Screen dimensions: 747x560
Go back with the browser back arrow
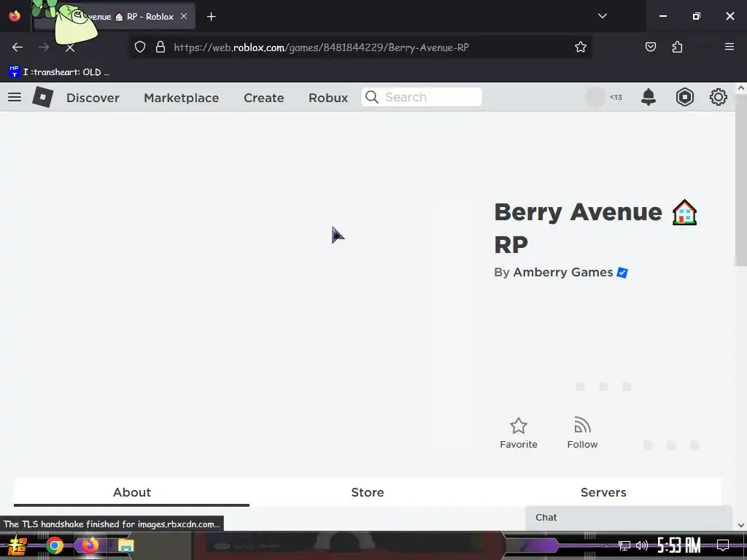coord(18,47)
